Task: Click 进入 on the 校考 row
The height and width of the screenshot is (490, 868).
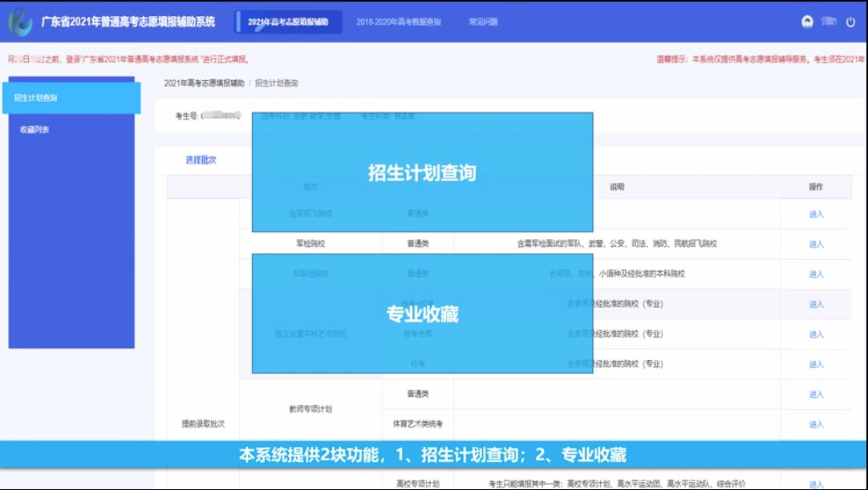Action: (816, 364)
